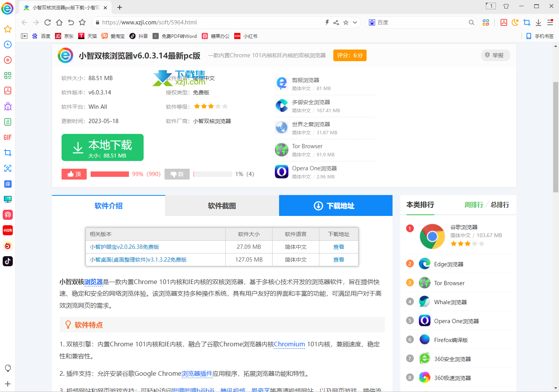Click the red circular target icon in sidebar
559x392 pixels.
pyautogui.click(x=7, y=60)
